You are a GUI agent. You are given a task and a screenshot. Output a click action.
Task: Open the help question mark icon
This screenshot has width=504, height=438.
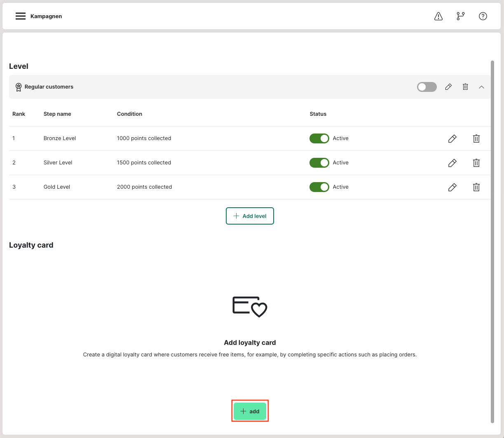point(483,16)
